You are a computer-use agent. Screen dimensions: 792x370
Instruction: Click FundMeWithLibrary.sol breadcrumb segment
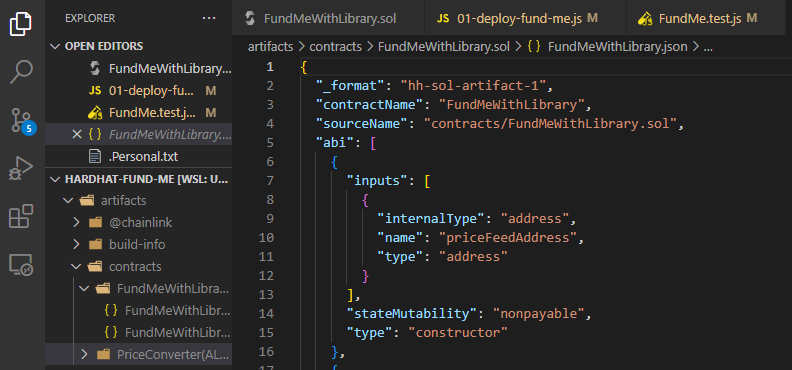[443, 47]
